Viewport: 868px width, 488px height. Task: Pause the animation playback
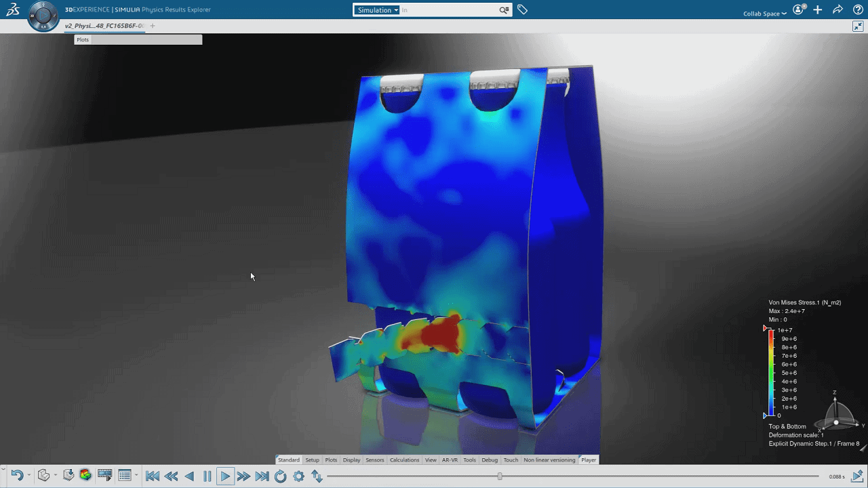(x=208, y=476)
